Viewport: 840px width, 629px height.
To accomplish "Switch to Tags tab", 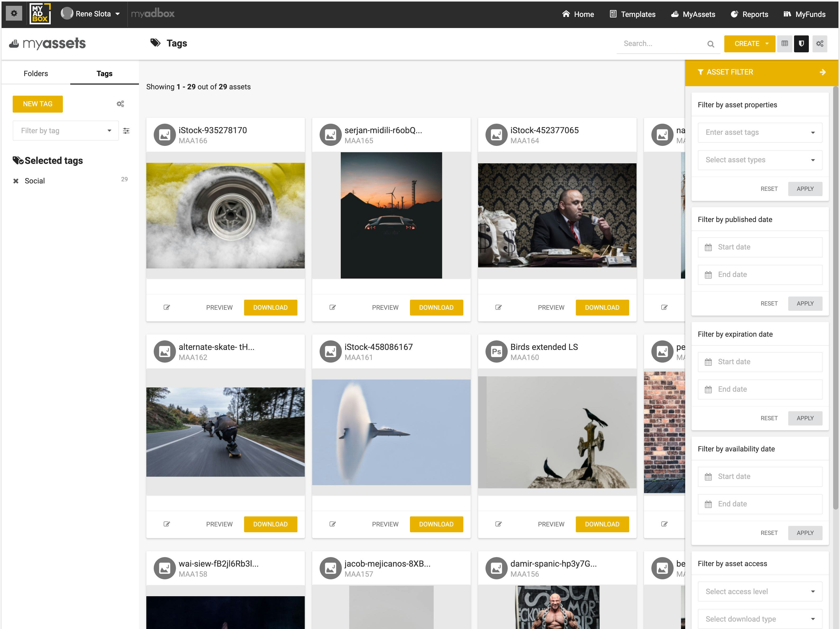I will (104, 73).
